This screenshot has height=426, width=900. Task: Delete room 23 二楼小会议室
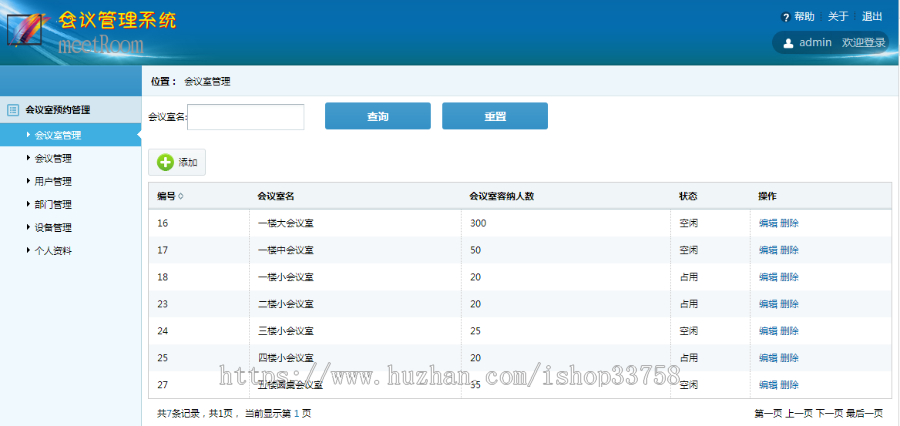[x=789, y=304]
